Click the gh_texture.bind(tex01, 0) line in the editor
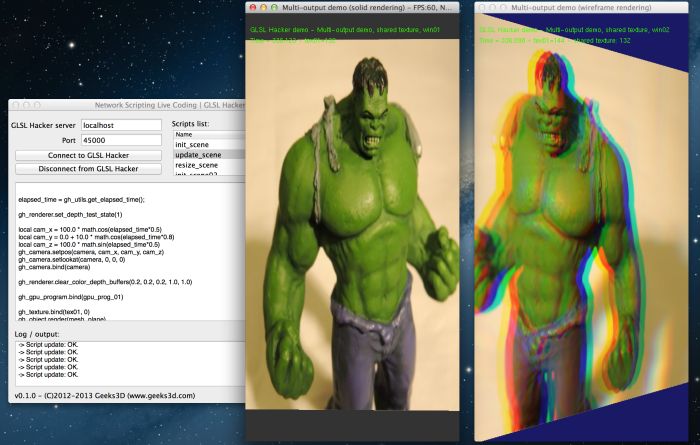Viewport: 700px width, 445px height. [54, 312]
